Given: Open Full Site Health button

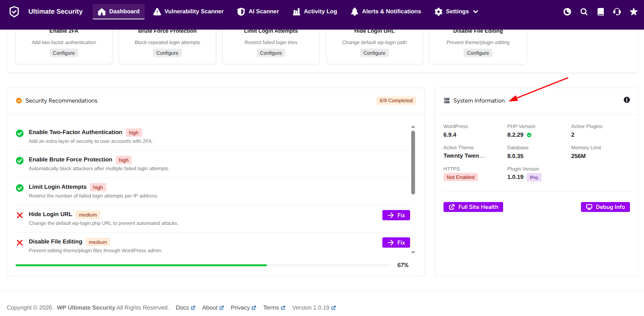Looking at the screenshot, I should coord(473,207).
